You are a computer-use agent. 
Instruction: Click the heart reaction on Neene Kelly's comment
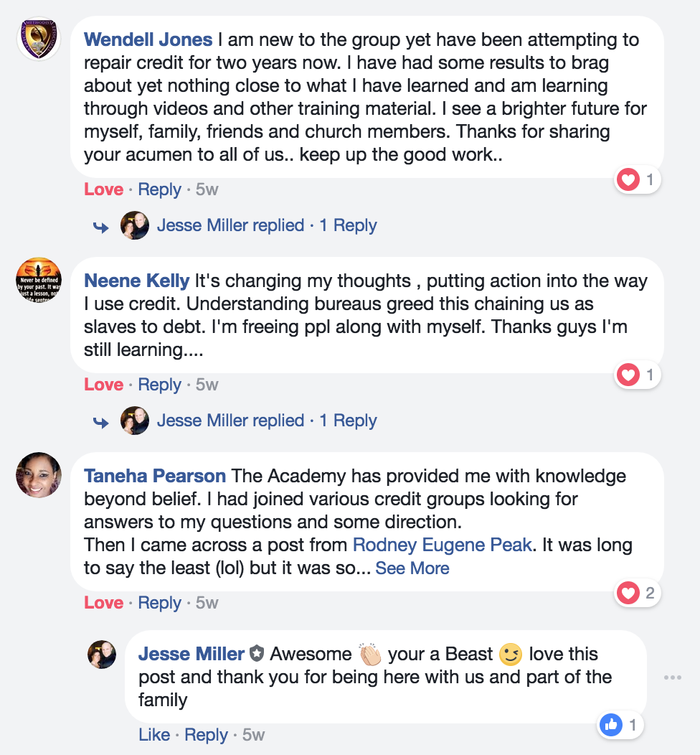point(628,375)
